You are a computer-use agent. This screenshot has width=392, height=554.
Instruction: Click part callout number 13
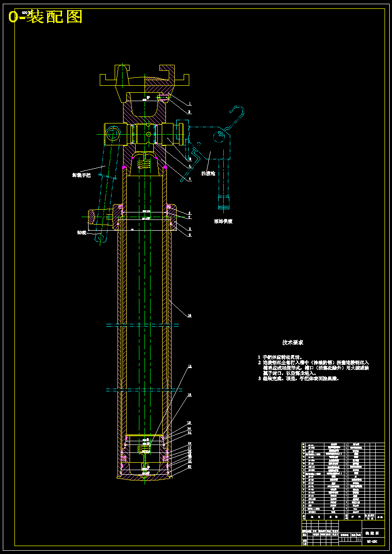(x=189, y=423)
